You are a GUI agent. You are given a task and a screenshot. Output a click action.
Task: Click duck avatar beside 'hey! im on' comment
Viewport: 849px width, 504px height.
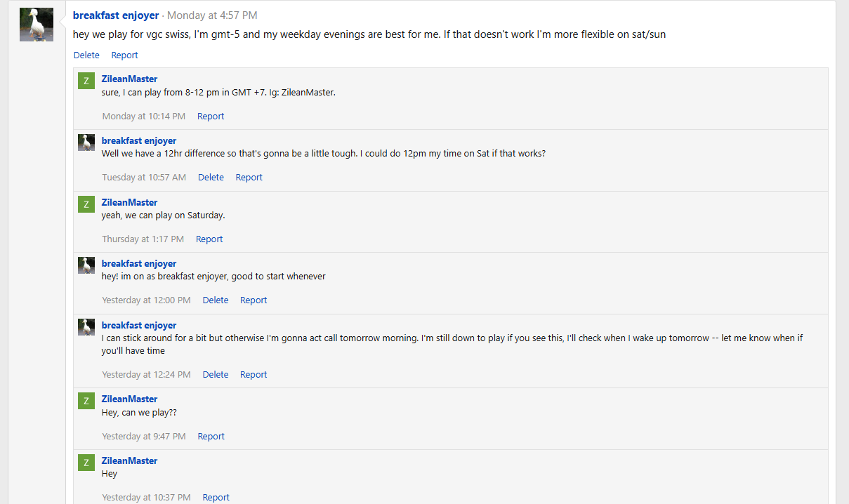point(86,265)
